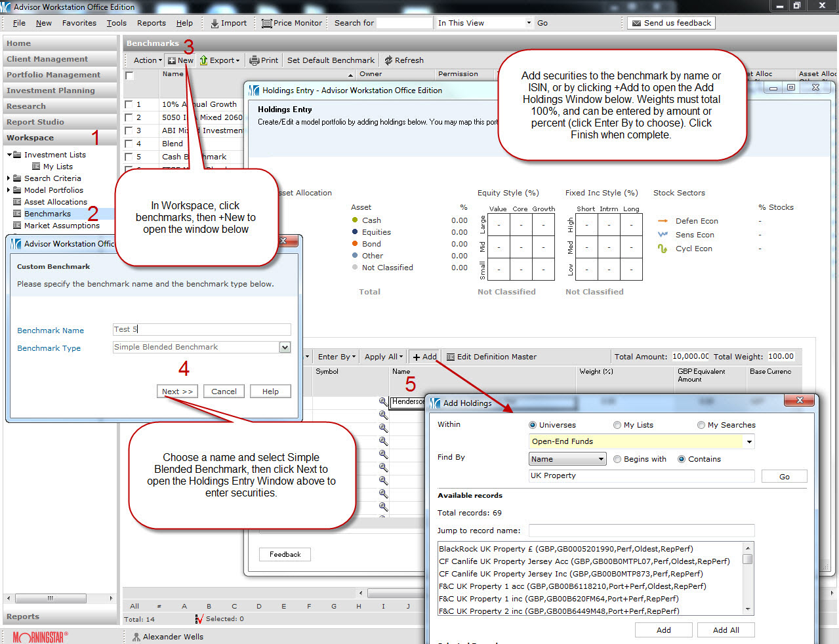Click the Add All button
Viewport: 839px width, 644px height.
click(726, 630)
